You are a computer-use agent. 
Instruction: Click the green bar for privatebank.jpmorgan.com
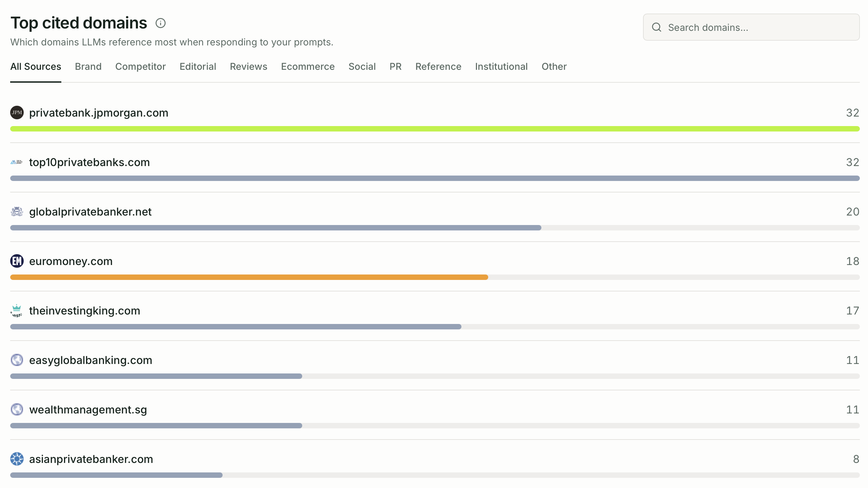pyautogui.click(x=435, y=129)
